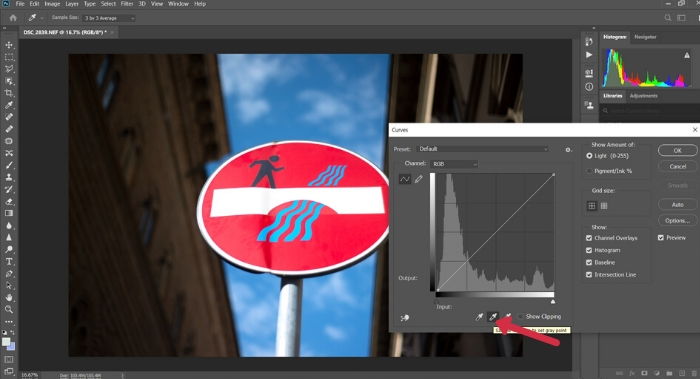700x379 pixels.
Task: Select the Horizontal Type tool
Action: pos(9,262)
